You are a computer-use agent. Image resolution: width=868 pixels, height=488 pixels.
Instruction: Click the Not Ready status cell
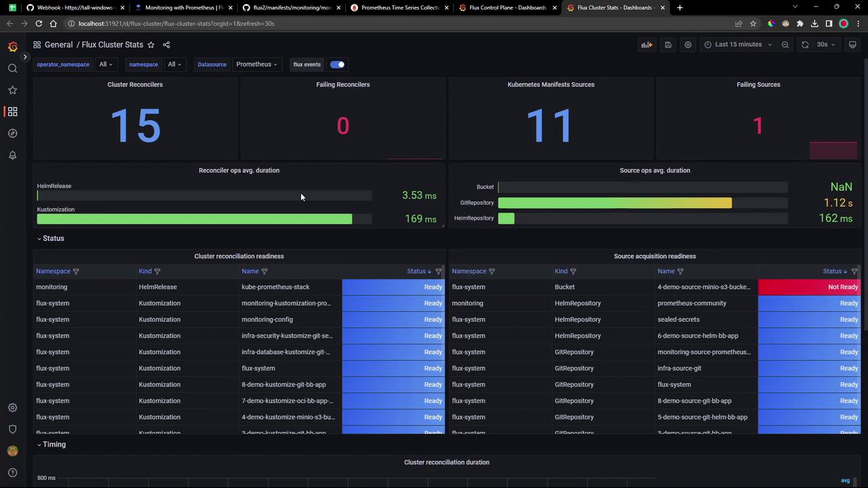[809, 287]
